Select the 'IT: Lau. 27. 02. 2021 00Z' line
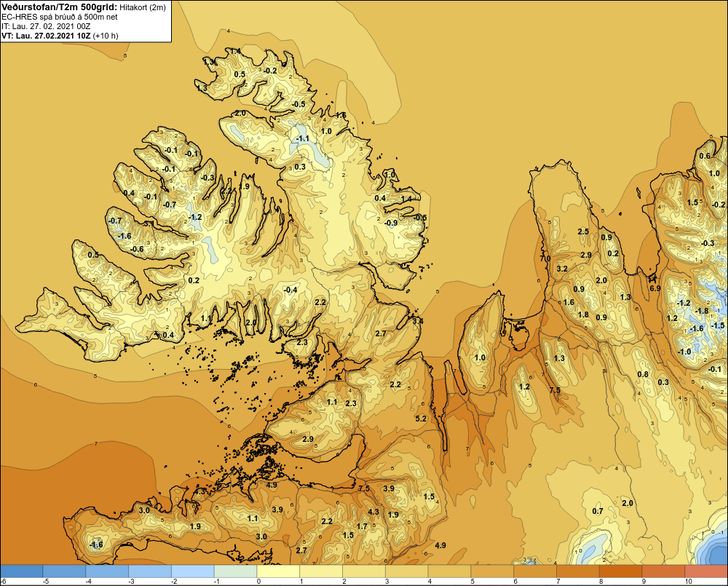Screen dimensions: 728x586 (46, 26)
